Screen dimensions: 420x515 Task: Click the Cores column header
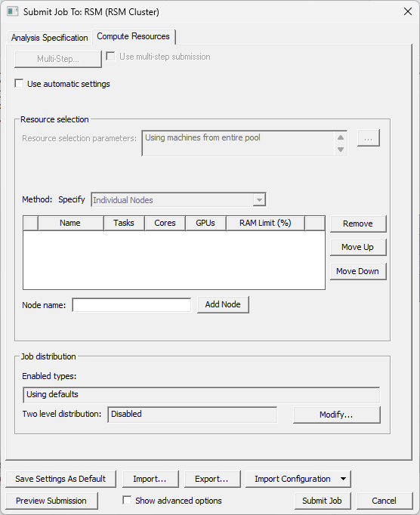[165, 224]
